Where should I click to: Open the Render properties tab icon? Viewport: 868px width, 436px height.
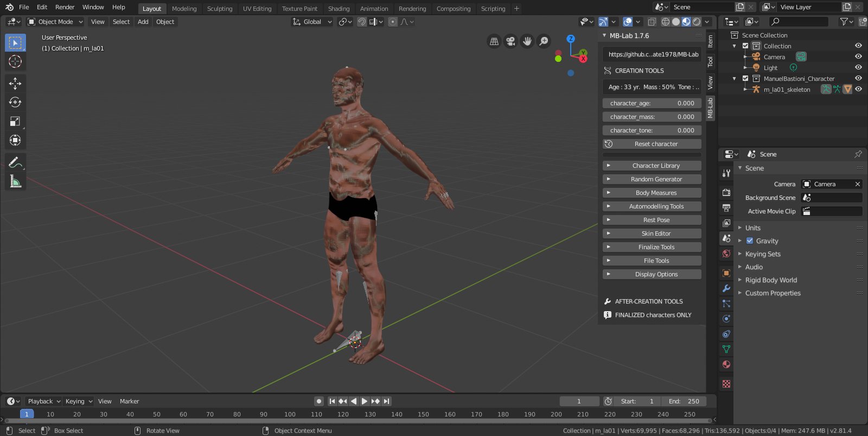pyautogui.click(x=726, y=192)
